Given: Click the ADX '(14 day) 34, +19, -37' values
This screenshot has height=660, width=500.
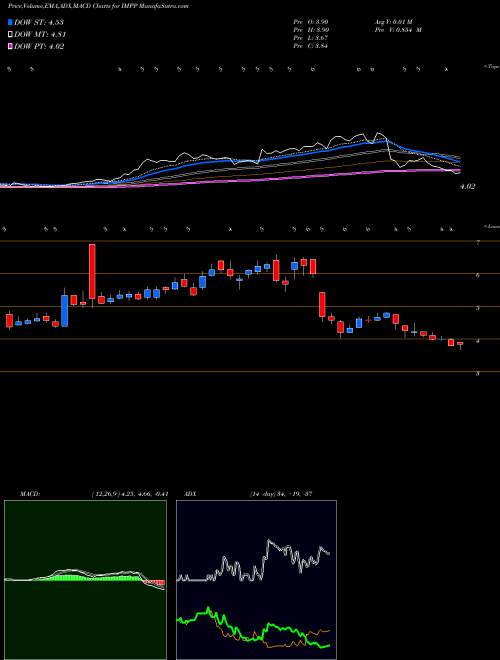Looking at the screenshot, I should pos(280,494).
